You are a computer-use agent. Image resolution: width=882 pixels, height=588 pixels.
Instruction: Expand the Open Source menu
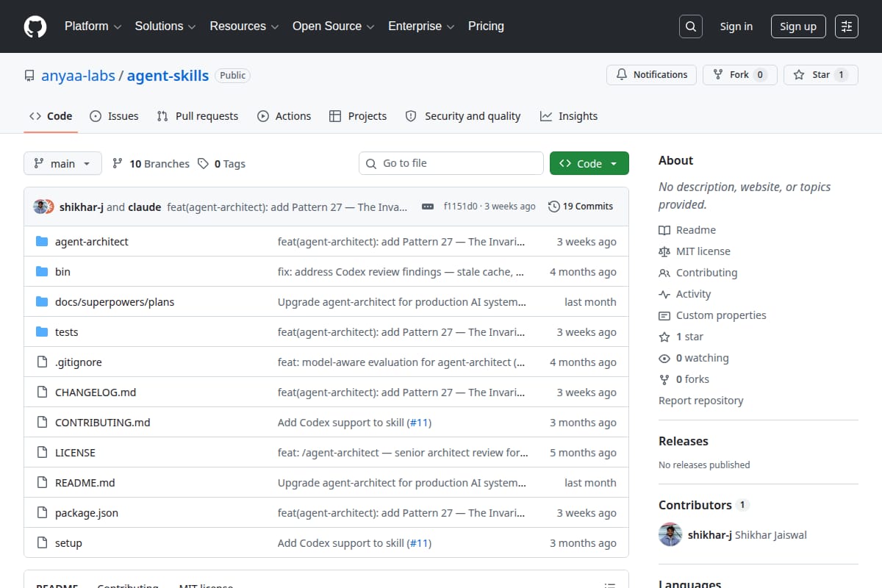334,26
